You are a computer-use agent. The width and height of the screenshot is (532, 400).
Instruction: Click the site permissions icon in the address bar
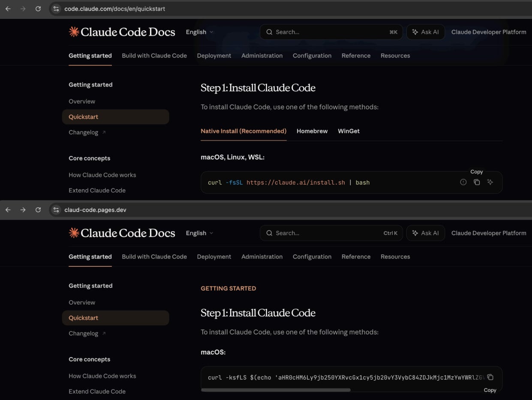[56, 8]
